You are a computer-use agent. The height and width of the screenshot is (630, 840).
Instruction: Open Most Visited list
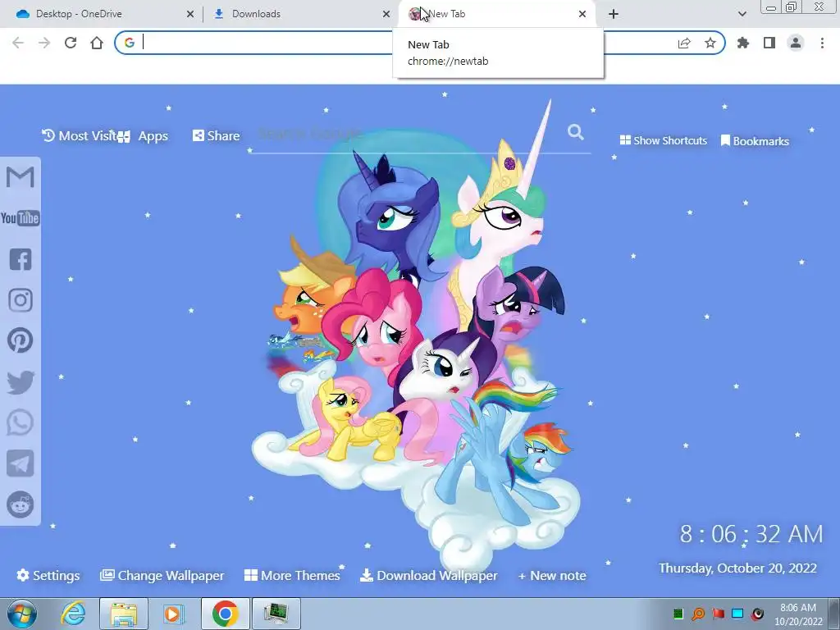(80, 136)
